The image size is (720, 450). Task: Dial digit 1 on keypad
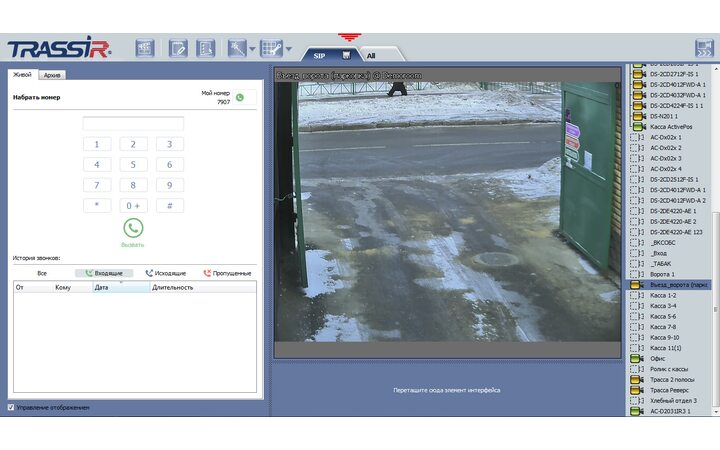tap(97, 144)
